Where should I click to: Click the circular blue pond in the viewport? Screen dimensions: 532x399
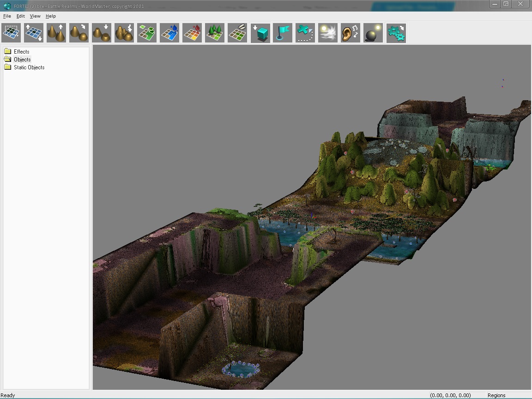241,369
